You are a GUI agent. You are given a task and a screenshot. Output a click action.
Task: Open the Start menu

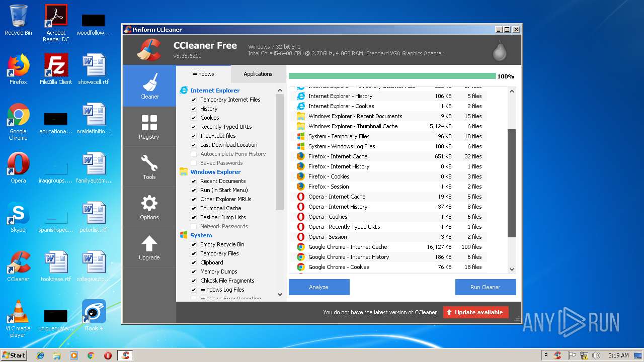[14, 355]
